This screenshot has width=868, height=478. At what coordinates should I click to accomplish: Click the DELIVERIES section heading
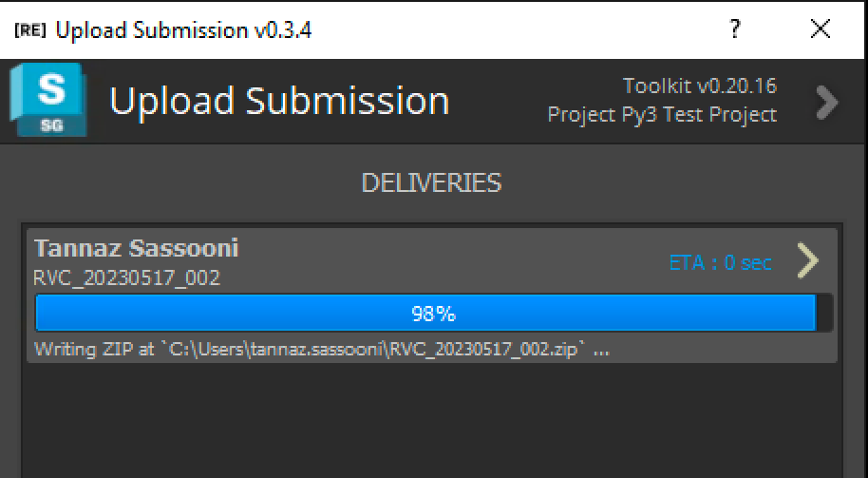(431, 182)
